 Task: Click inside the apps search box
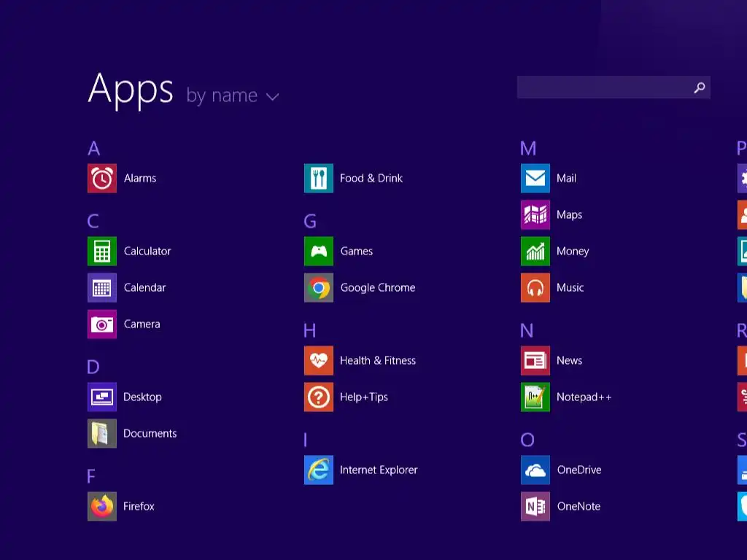click(x=614, y=87)
